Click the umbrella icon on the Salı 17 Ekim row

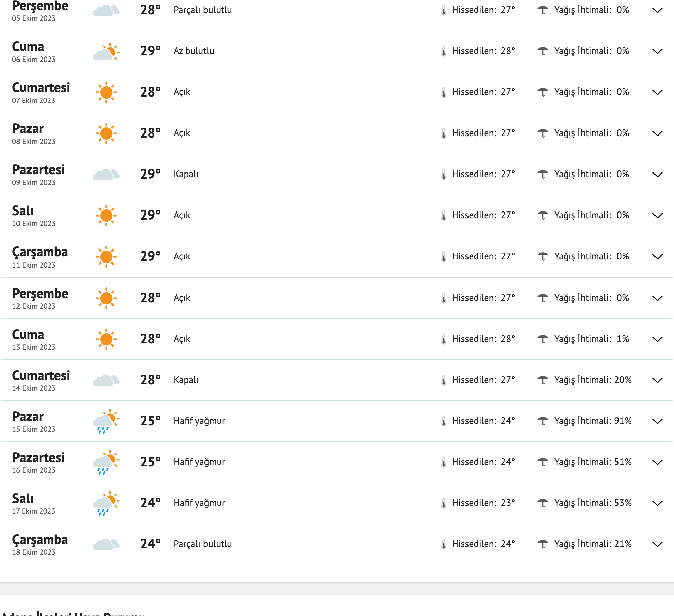544,503
